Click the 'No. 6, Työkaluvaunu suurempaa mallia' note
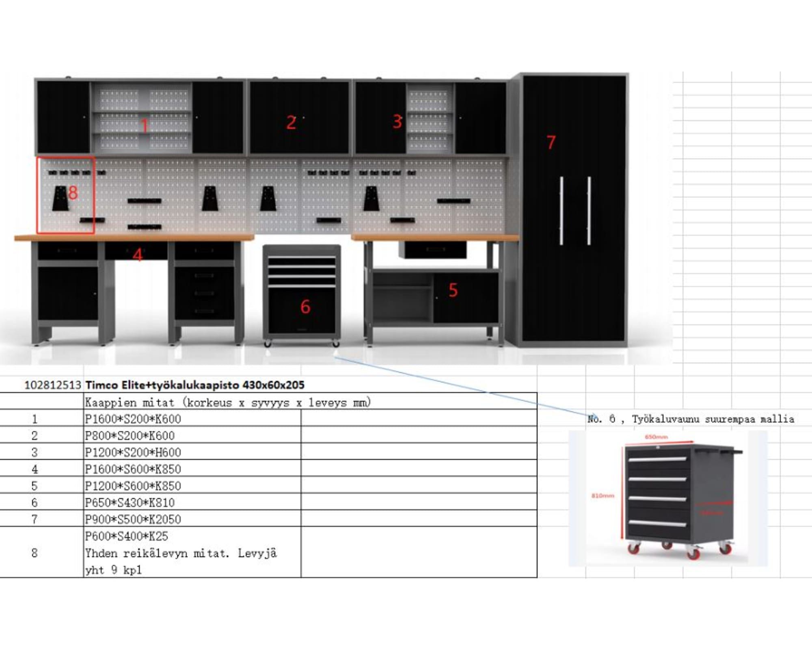This screenshot has width=812, height=650. [691, 419]
